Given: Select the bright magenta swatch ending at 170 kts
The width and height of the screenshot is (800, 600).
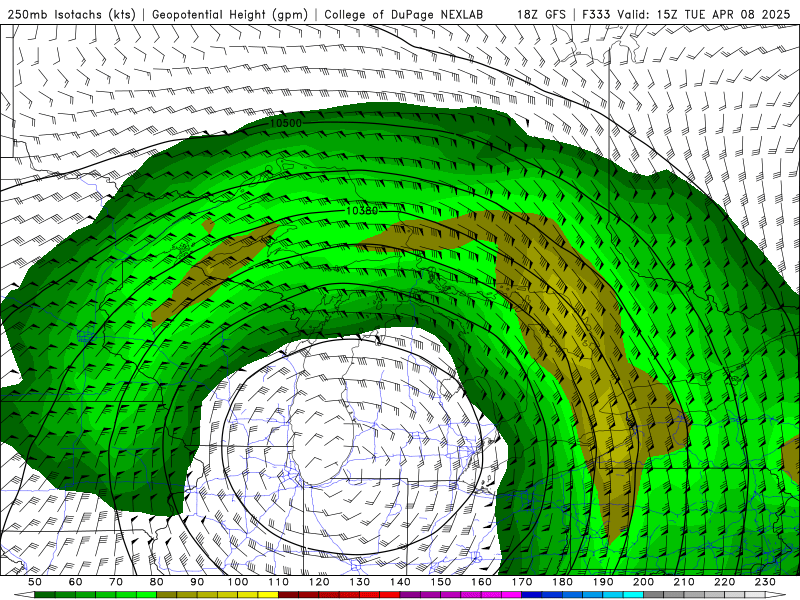Looking at the screenshot, I should [x=512, y=595].
